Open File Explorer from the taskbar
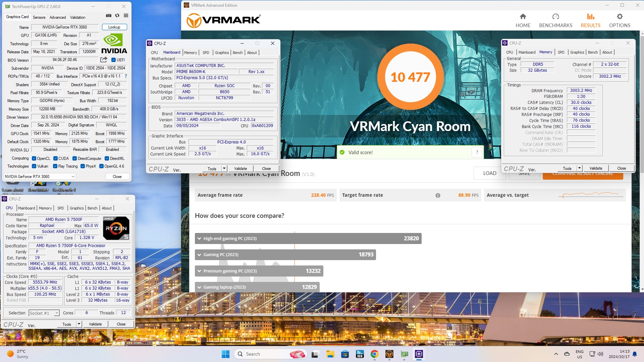The height and width of the screenshot is (362, 644). click(330, 354)
